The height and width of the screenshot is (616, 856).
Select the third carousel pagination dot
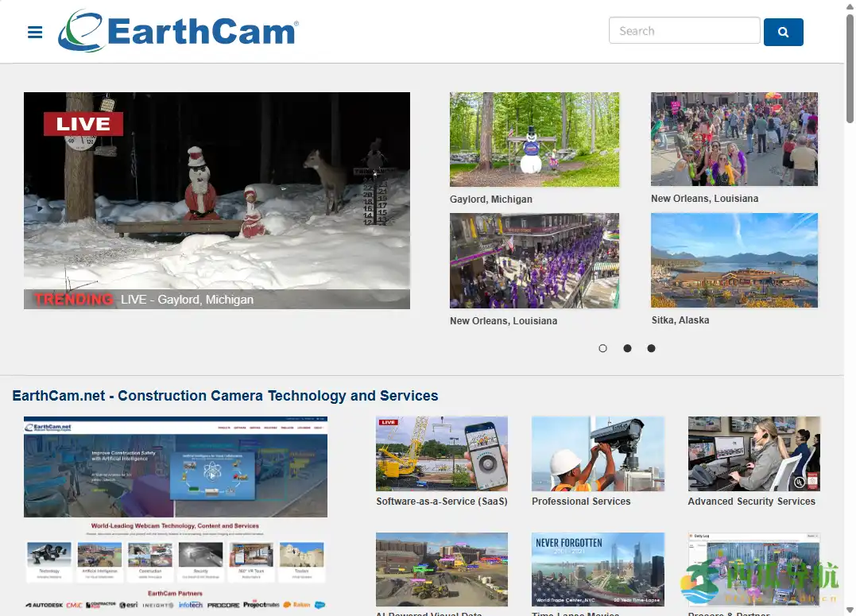click(x=651, y=348)
